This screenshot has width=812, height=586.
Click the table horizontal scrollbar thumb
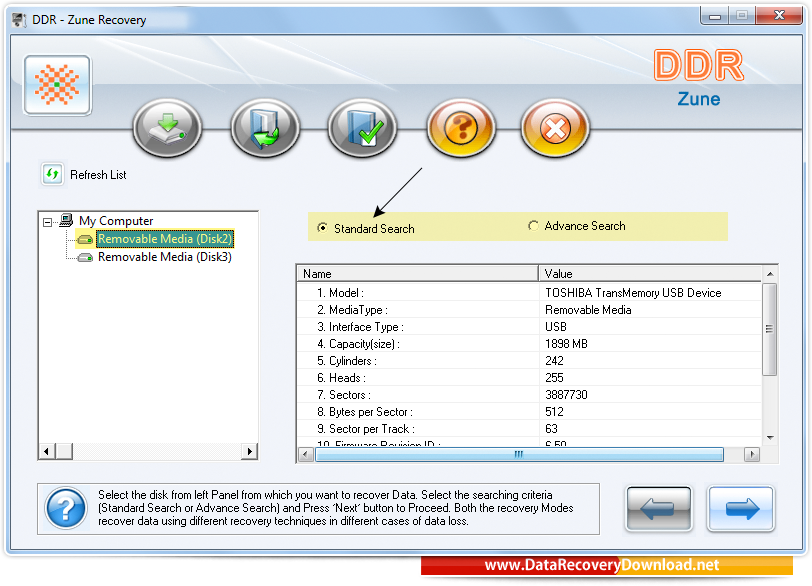(x=519, y=455)
